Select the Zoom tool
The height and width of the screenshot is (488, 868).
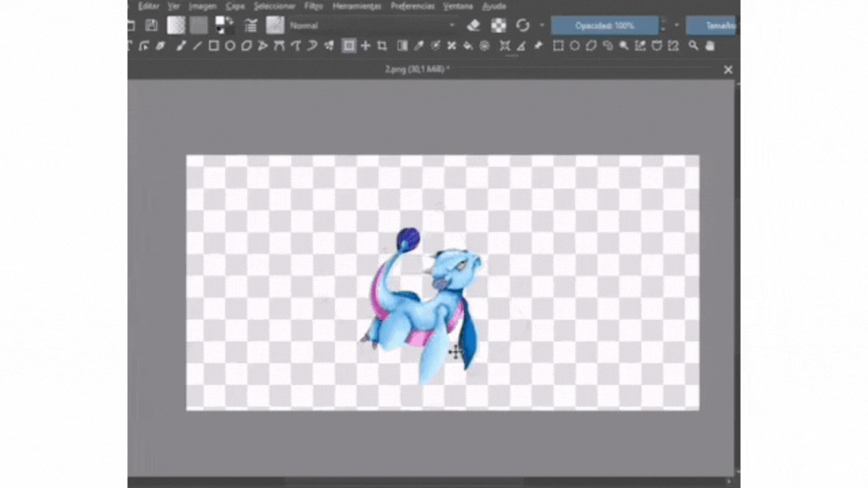[692, 45]
